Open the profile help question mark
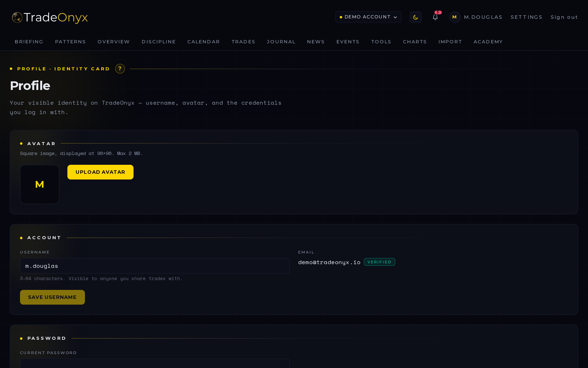This screenshot has width=588, height=368. [120, 69]
